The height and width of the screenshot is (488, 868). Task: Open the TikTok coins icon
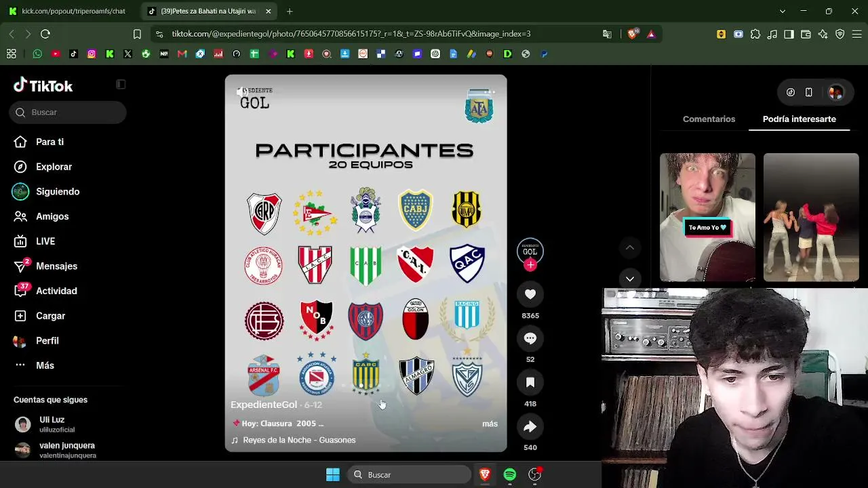pyautogui.click(x=791, y=92)
